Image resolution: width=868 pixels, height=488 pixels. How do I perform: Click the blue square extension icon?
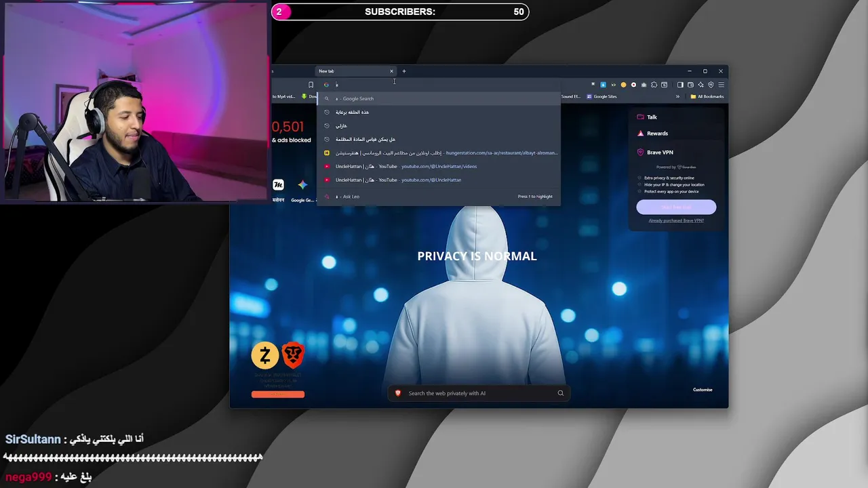tap(604, 85)
